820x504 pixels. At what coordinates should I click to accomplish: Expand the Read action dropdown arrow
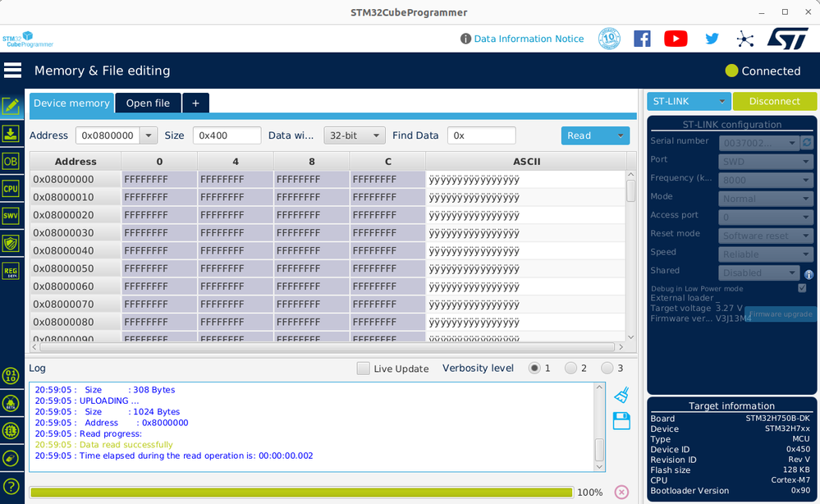621,135
